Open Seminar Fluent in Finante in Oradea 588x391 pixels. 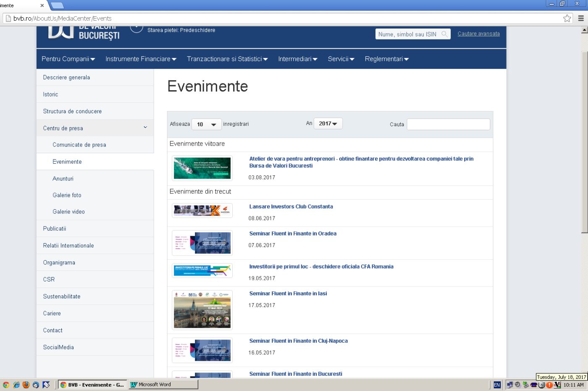click(x=293, y=233)
